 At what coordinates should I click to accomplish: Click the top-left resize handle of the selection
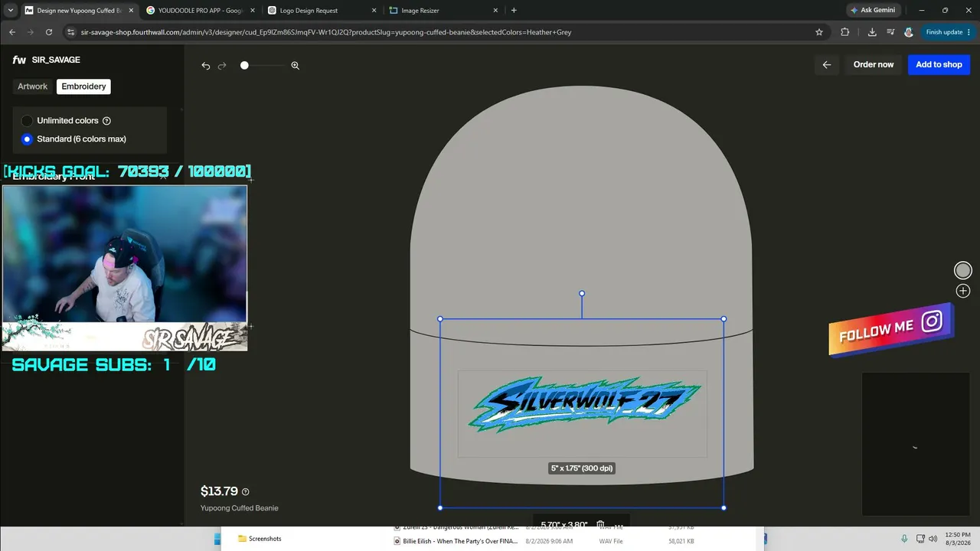440,319
